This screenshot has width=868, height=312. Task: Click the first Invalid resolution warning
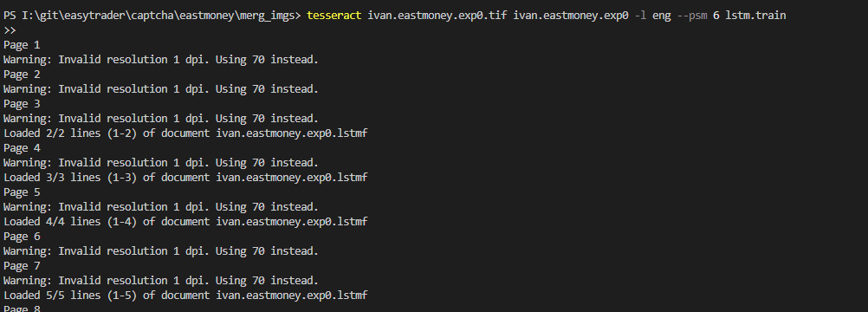click(161, 59)
